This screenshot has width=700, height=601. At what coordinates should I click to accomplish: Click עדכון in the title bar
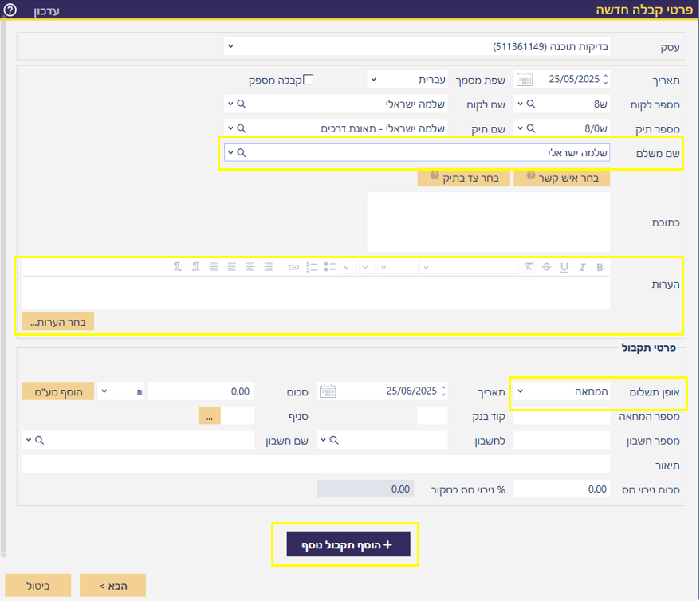click(x=46, y=10)
